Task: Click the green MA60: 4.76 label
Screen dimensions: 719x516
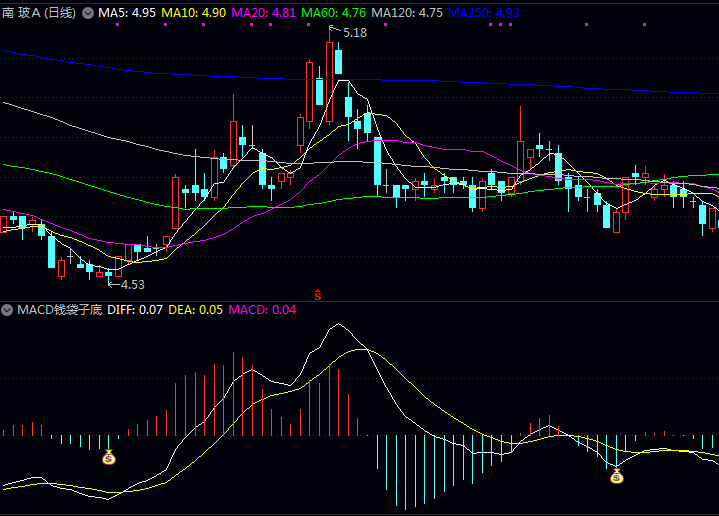Action: pyautogui.click(x=333, y=13)
